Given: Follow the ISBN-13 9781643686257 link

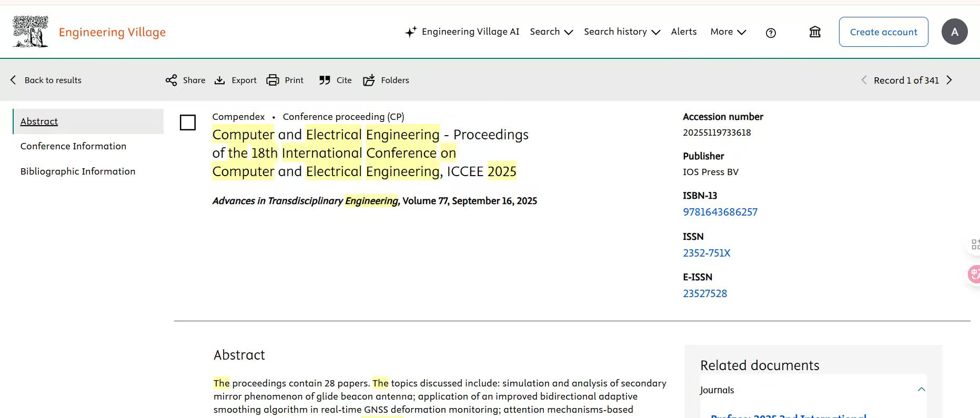Looking at the screenshot, I should tap(720, 212).
